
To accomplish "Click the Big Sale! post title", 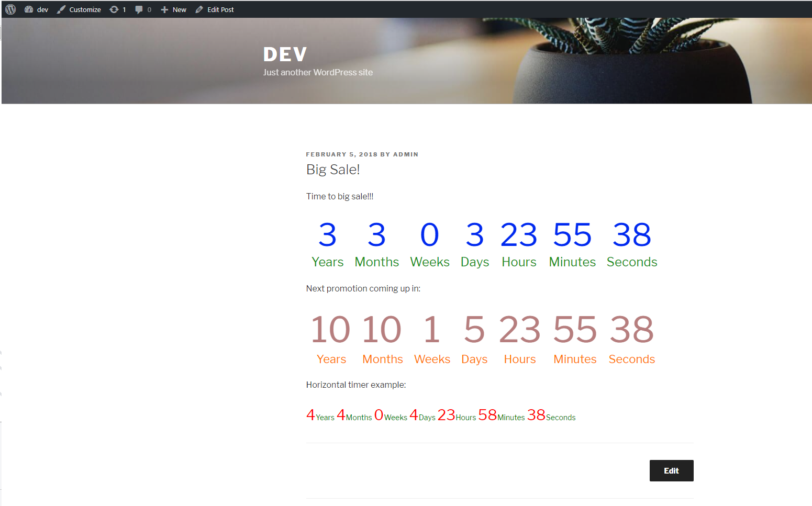I will [x=333, y=170].
